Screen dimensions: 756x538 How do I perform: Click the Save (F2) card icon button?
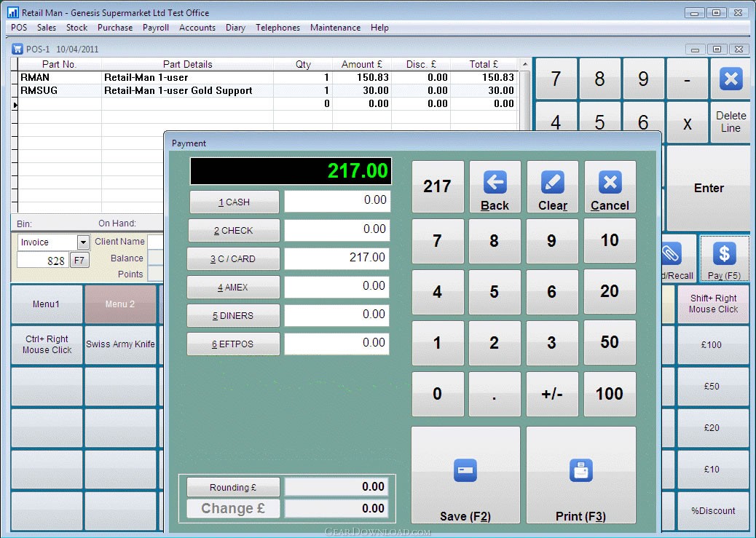(x=465, y=470)
